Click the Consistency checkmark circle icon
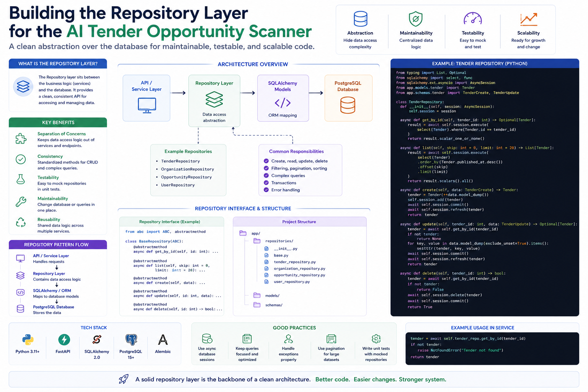The height and width of the screenshot is (392, 588). point(21,159)
